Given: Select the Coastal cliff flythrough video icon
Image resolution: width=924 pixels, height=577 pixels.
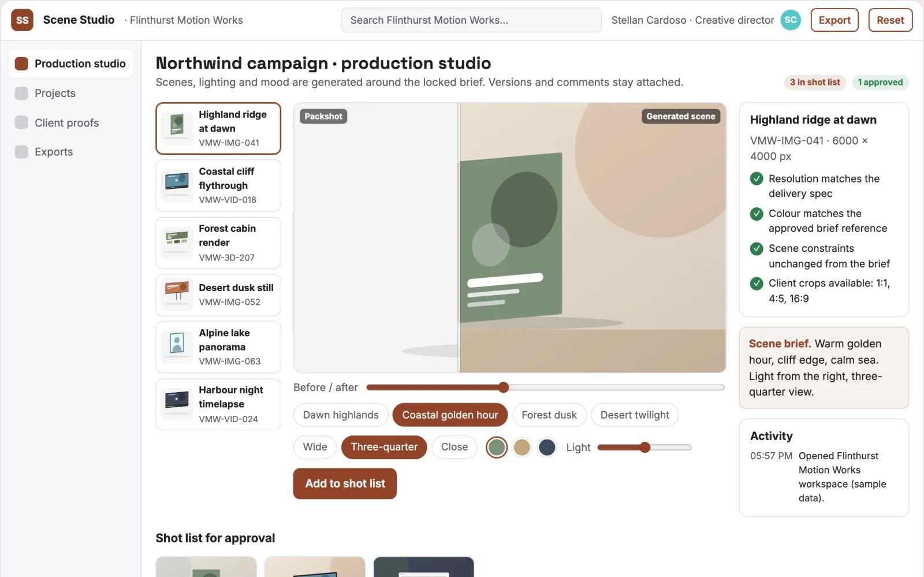Looking at the screenshot, I should tap(177, 185).
